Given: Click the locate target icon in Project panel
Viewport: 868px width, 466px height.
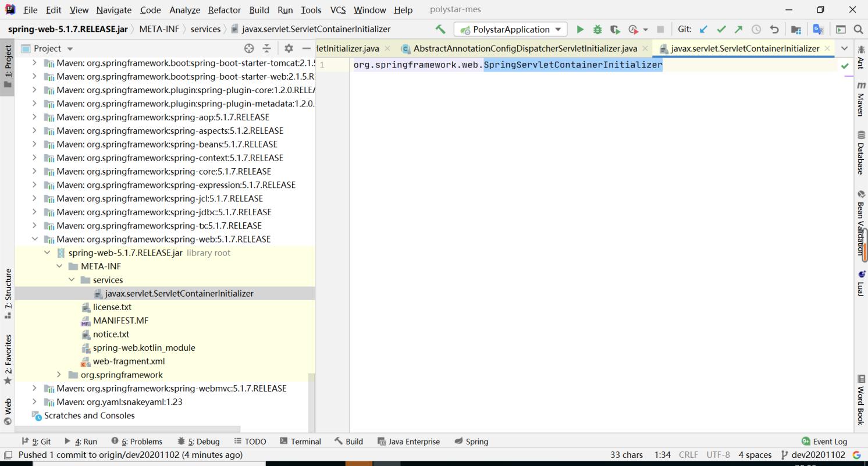Looking at the screenshot, I should (x=249, y=49).
